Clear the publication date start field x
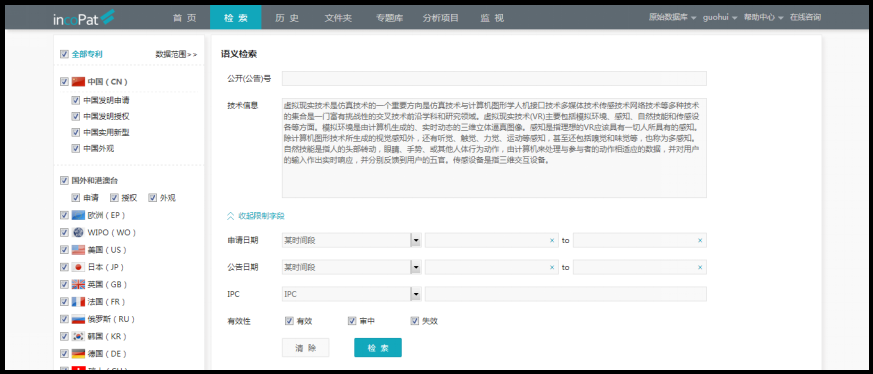The width and height of the screenshot is (873, 374). 552,267
